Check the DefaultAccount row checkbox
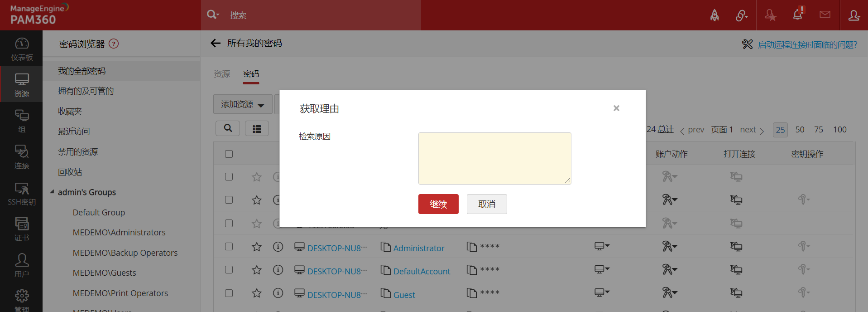 [x=229, y=270]
